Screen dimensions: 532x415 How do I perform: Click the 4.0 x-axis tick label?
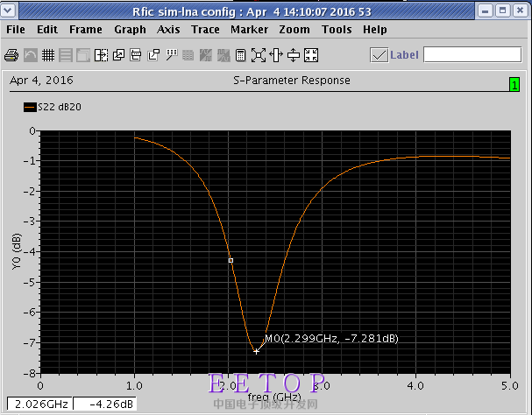tap(415, 386)
